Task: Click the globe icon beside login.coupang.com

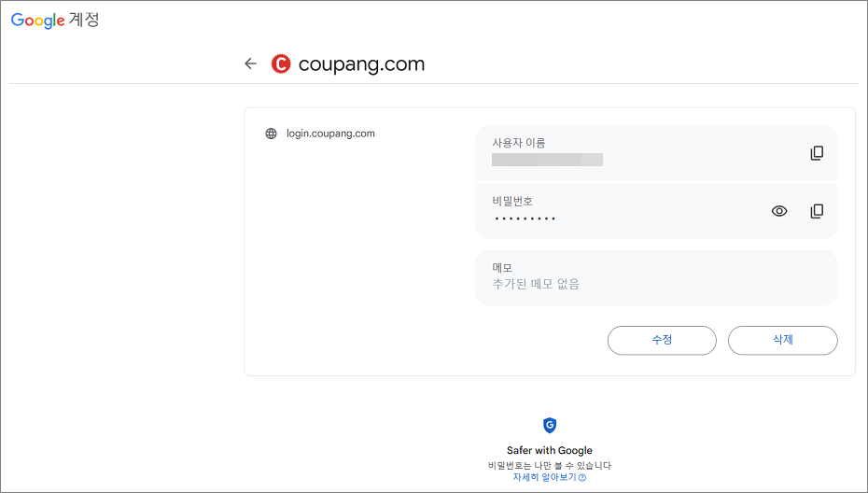Action: (x=271, y=134)
